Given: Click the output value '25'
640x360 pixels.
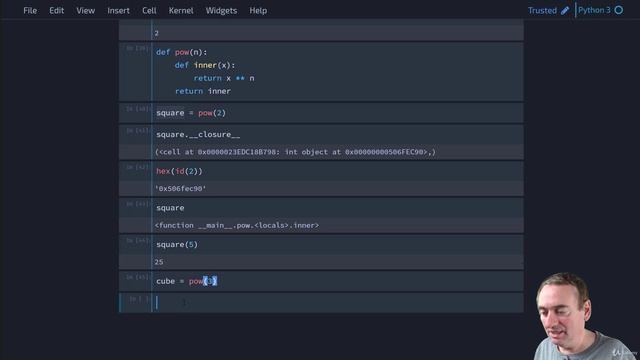Looking at the screenshot, I should click(x=159, y=262).
